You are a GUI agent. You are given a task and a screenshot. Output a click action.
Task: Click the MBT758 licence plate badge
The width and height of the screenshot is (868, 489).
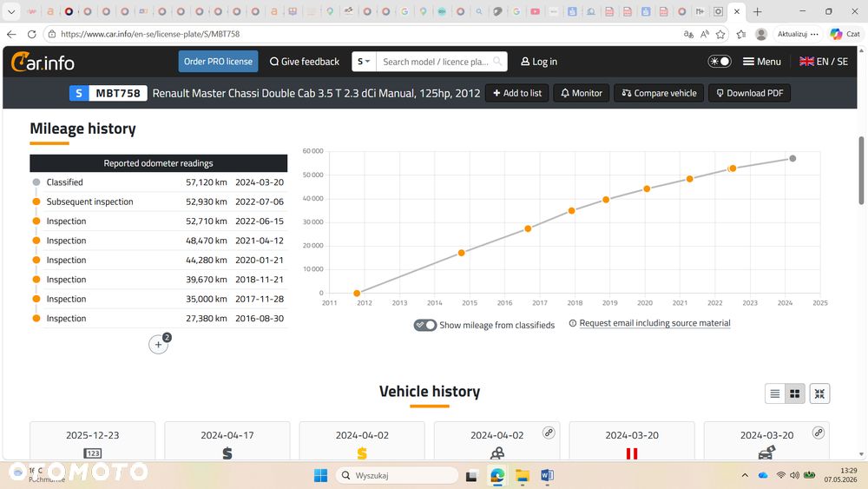pyautogui.click(x=108, y=93)
